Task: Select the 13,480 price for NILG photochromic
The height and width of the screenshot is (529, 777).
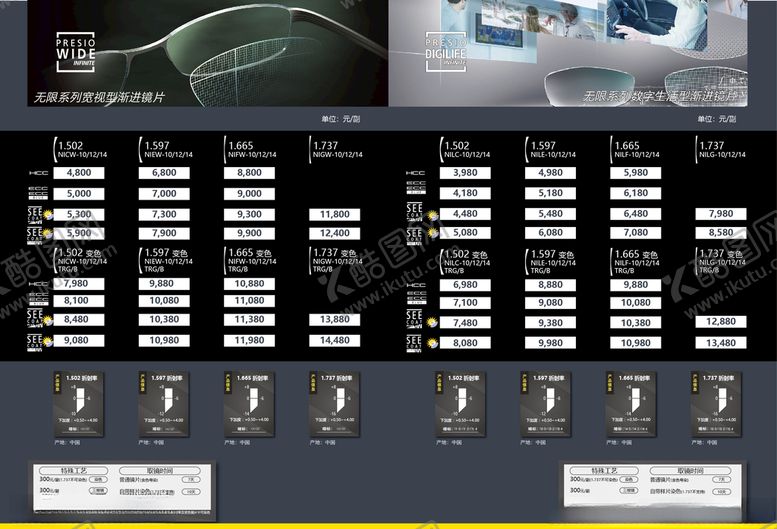Action: [720, 342]
